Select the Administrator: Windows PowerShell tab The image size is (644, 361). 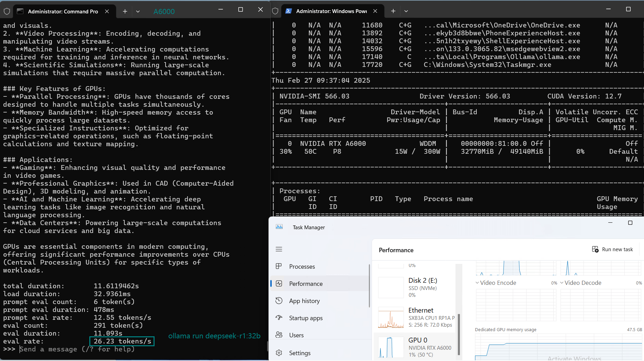(x=332, y=11)
